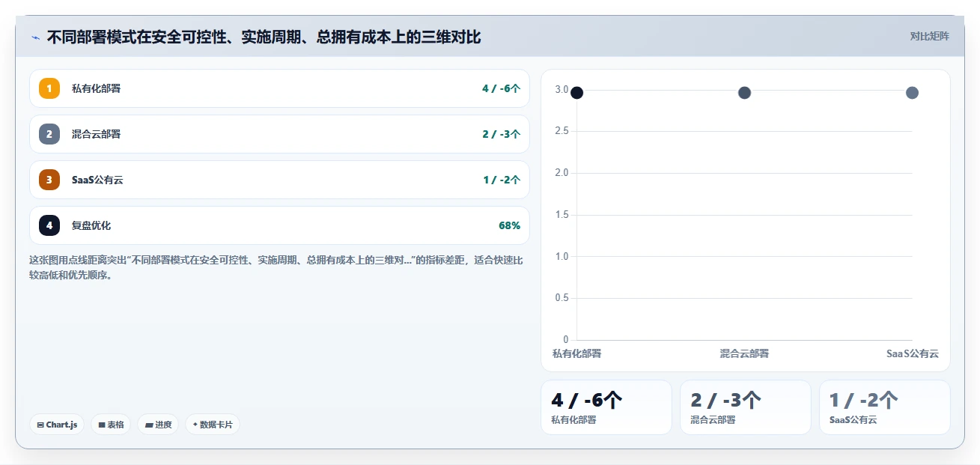Open the 私有化部署 summary card
980x465 pixels.
tap(606, 407)
